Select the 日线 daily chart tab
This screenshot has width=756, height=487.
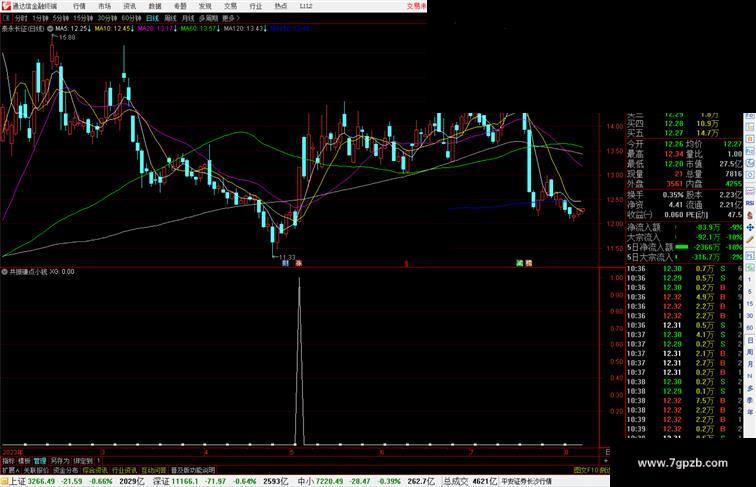click(x=152, y=18)
